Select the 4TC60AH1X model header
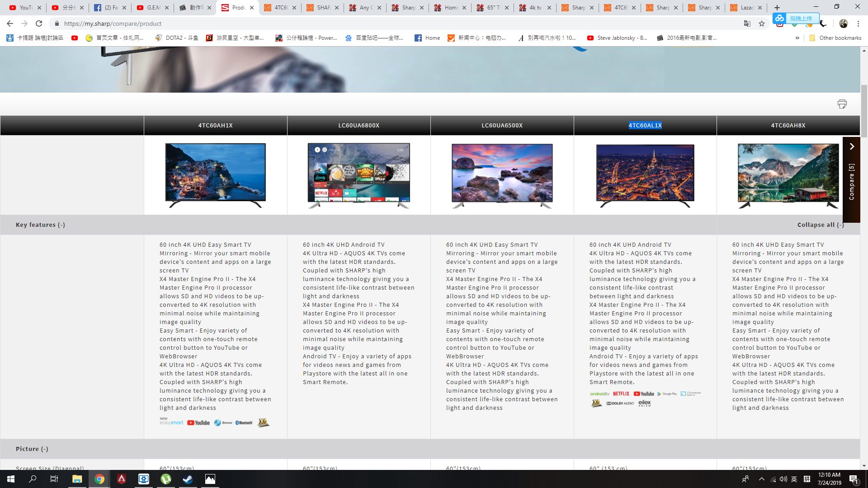The height and width of the screenshot is (488, 868). coord(216,126)
